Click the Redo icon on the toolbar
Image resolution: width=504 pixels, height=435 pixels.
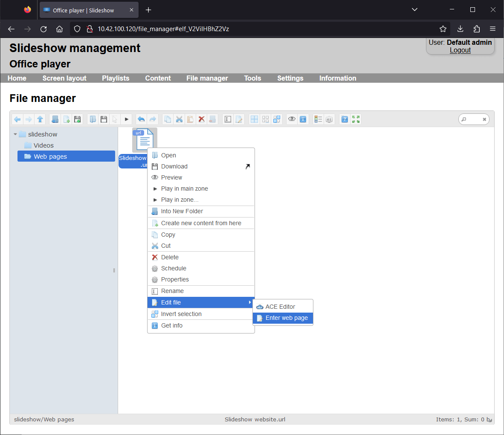click(x=153, y=119)
